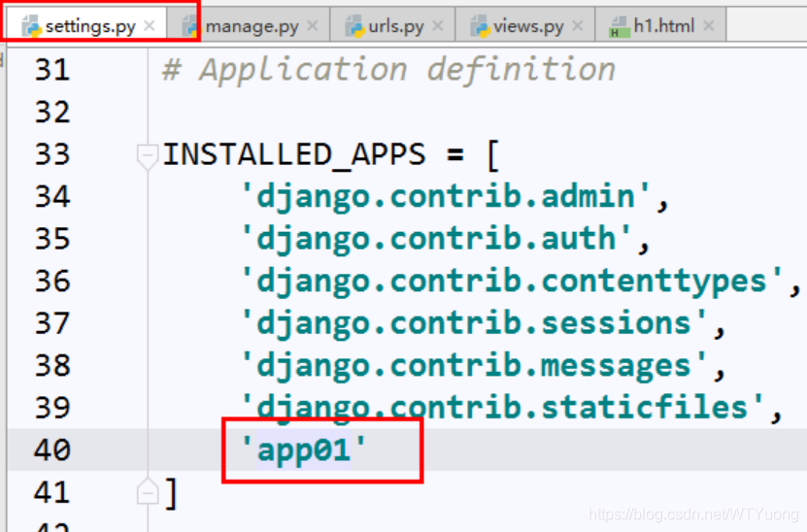
Task: Click 'django.contrib.sessions' string
Action: pos(474,324)
